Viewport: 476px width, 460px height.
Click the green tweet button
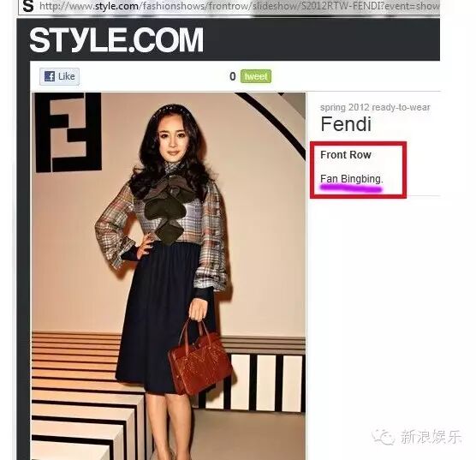coord(256,76)
